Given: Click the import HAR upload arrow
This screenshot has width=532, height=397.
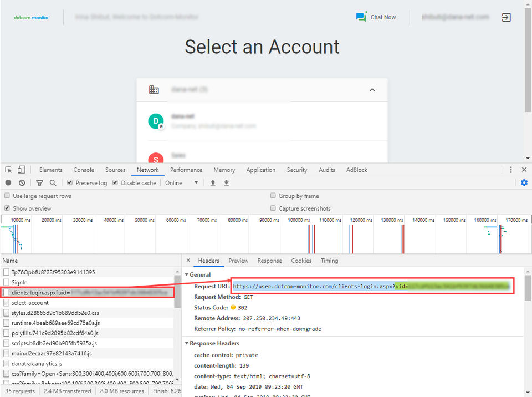Looking at the screenshot, I should [x=213, y=183].
